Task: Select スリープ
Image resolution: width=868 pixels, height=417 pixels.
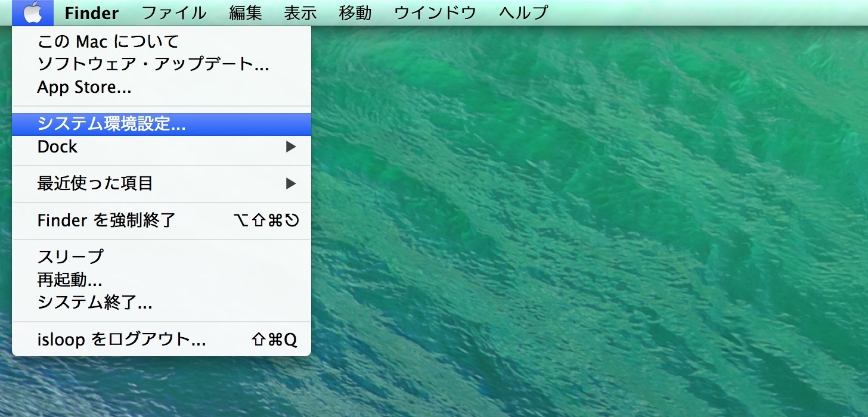Action: pos(162,257)
